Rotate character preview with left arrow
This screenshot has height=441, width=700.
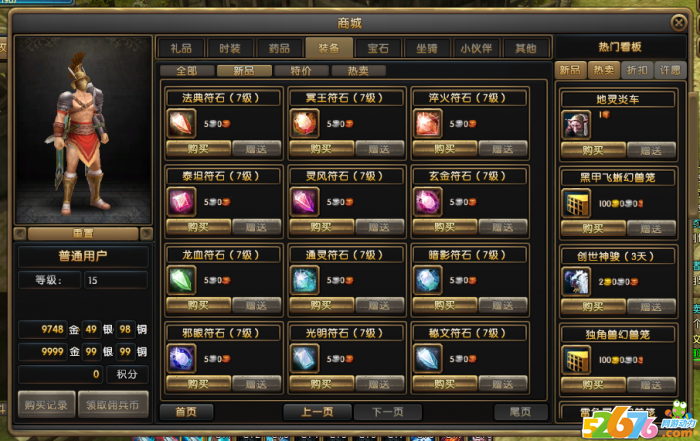coord(20,233)
